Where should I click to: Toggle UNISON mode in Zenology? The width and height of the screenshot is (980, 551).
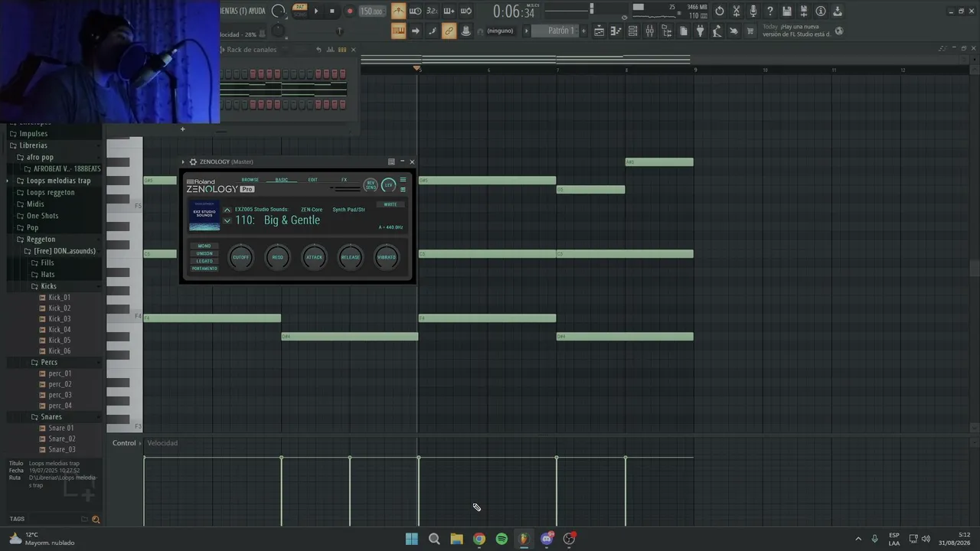tap(204, 253)
